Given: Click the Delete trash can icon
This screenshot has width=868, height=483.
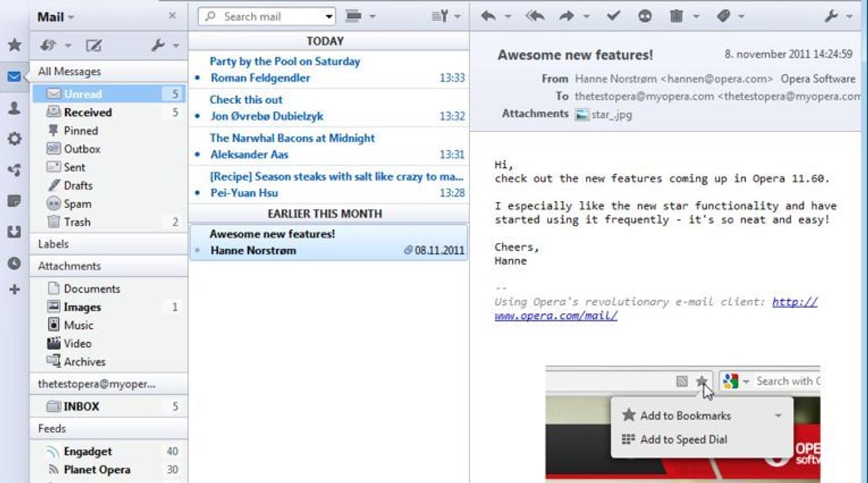Looking at the screenshot, I should 676,16.
